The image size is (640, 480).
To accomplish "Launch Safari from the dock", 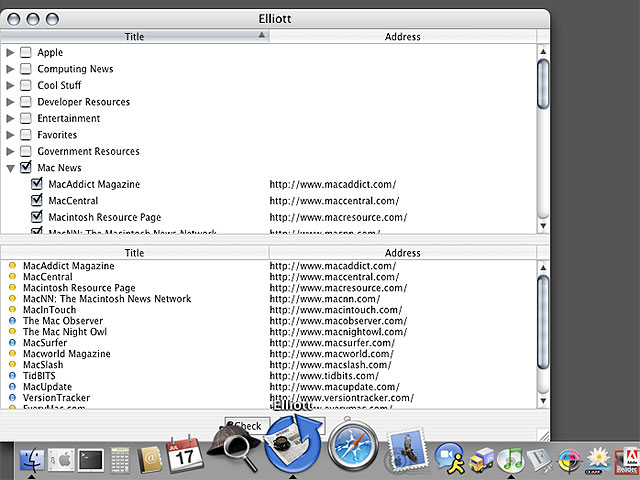I will [353, 446].
